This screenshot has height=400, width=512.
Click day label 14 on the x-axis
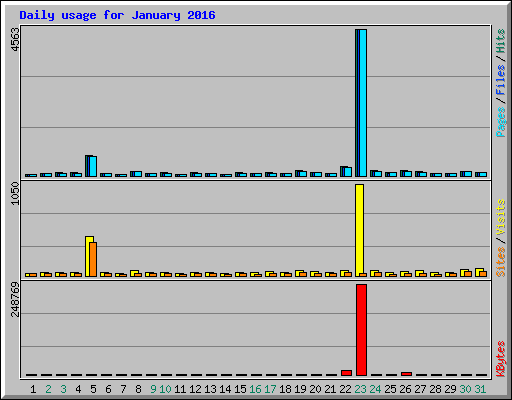point(225,389)
